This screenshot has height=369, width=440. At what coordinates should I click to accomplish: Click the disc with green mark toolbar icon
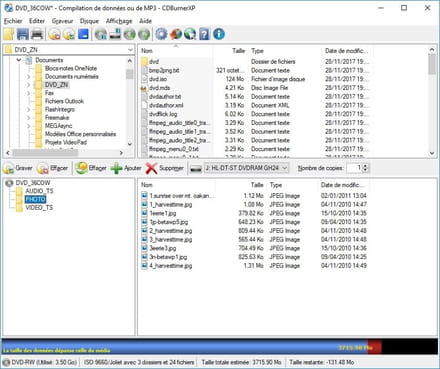pos(69,34)
